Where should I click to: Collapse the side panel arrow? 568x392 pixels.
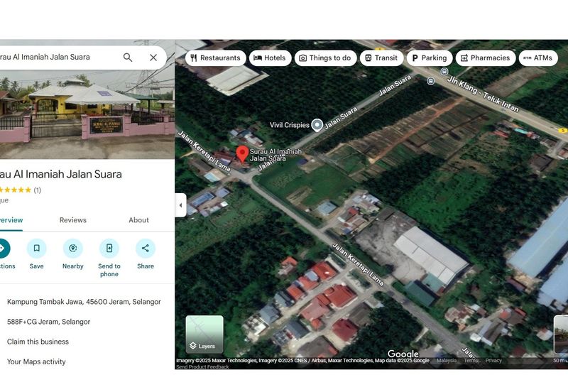[x=180, y=205]
